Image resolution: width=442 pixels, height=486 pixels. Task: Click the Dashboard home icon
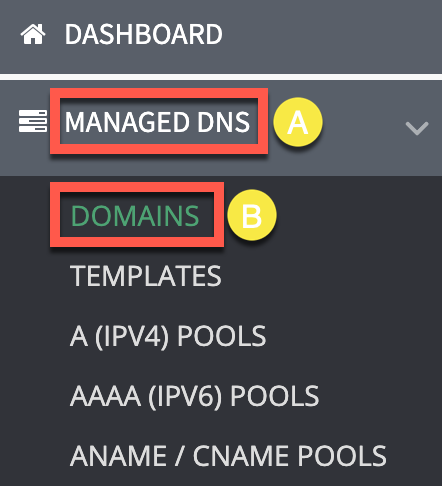point(33,34)
